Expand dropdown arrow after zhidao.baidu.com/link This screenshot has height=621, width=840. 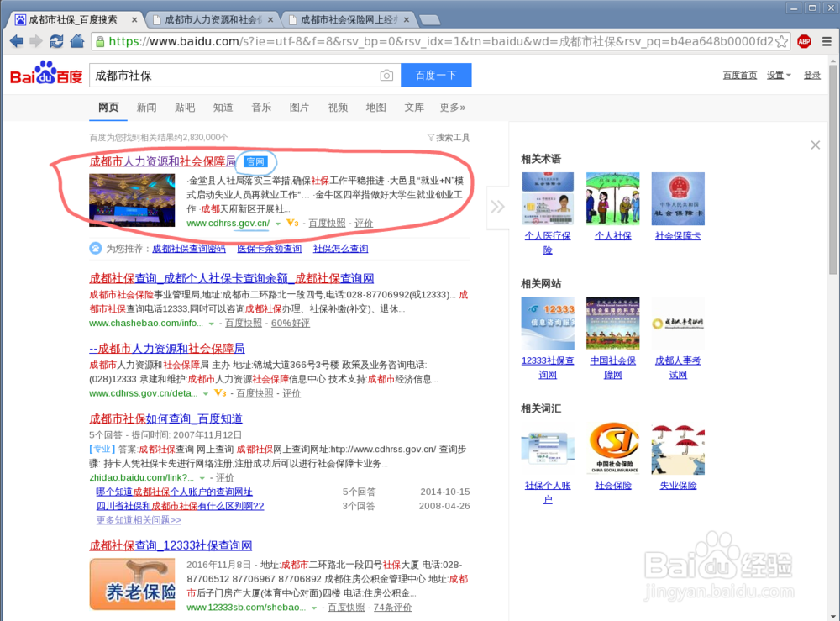click(202, 478)
